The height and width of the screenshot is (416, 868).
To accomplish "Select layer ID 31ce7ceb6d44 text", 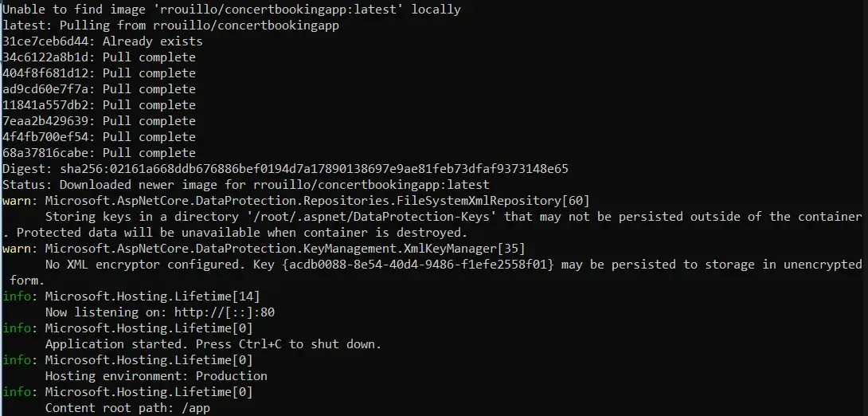I will pos(49,41).
